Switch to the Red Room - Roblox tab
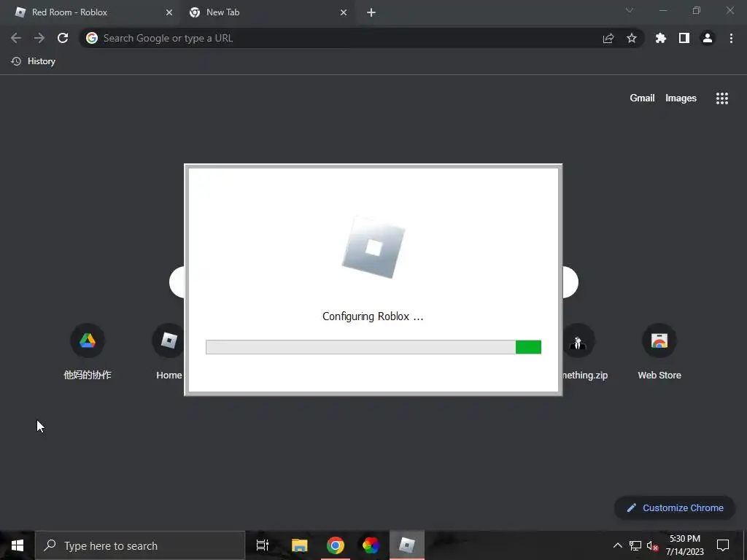 point(90,12)
